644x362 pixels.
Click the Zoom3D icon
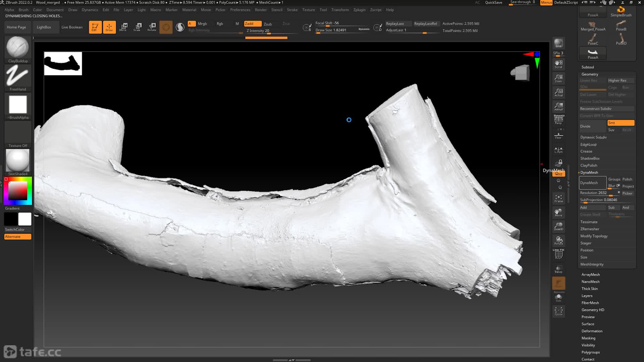[558, 227]
